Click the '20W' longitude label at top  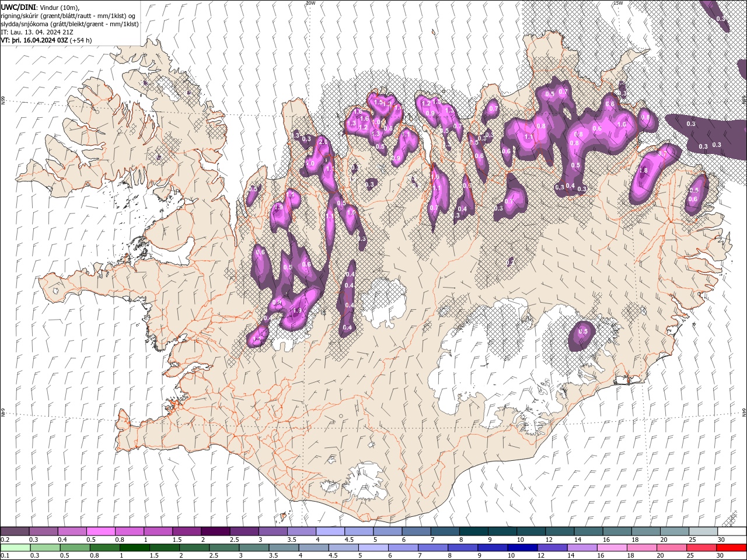[x=310, y=3]
